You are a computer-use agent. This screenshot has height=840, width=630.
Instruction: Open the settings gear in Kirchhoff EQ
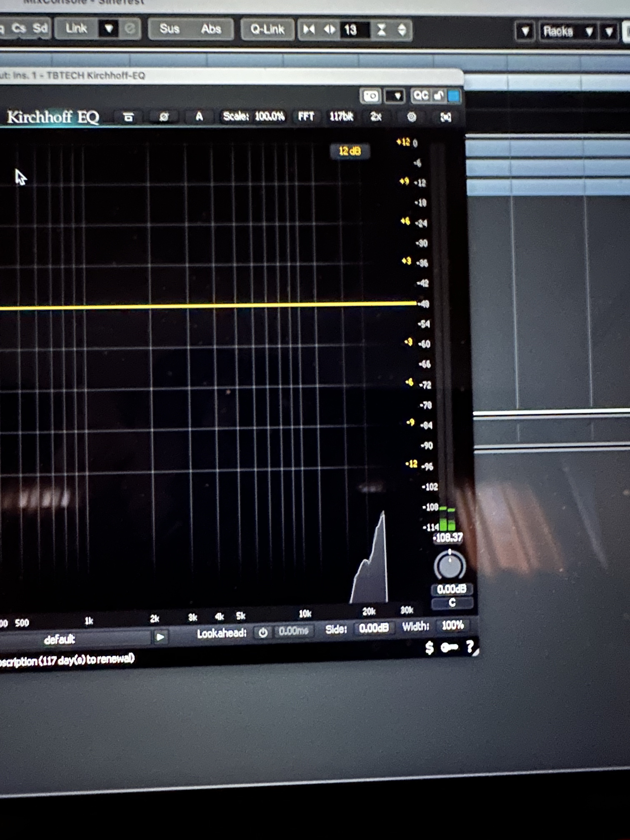[x=411, y=117]
